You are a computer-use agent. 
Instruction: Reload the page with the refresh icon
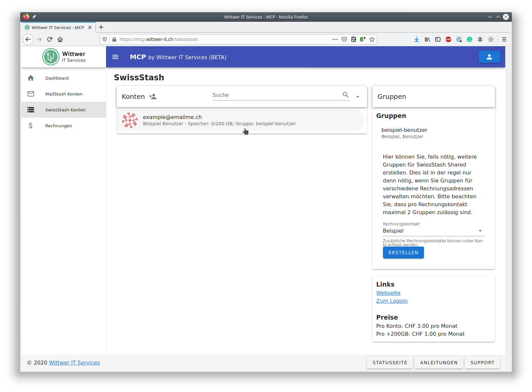50,39
